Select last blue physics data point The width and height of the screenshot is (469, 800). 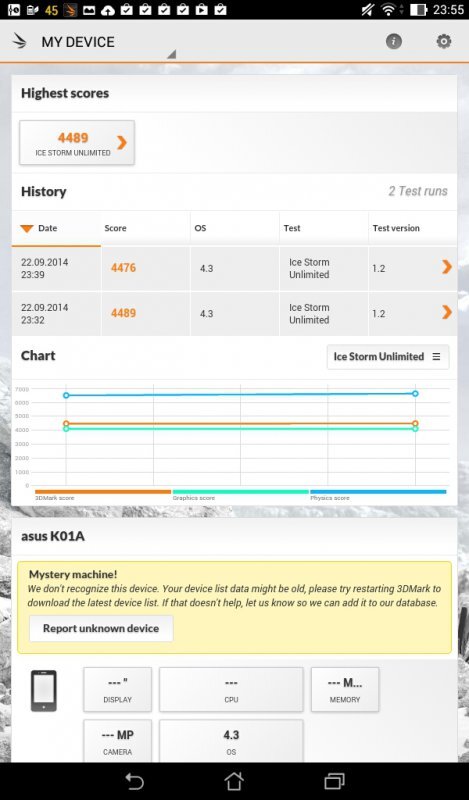point(415,393)
